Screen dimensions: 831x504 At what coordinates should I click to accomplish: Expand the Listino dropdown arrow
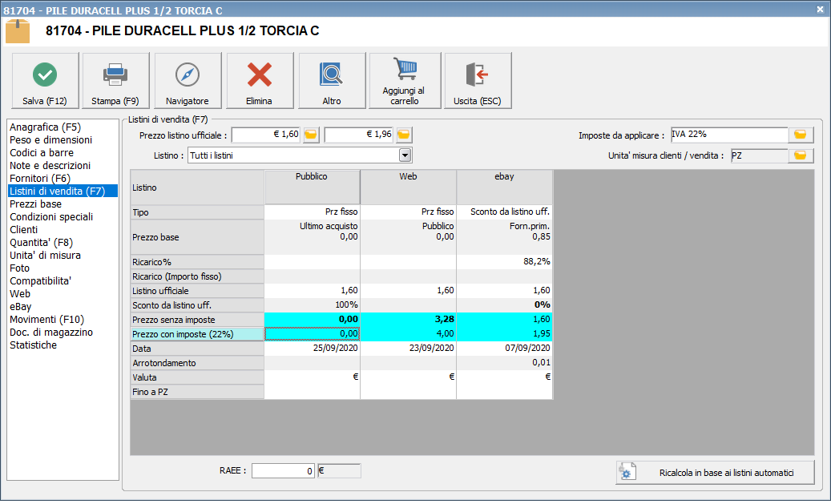(x=405, y=155)
